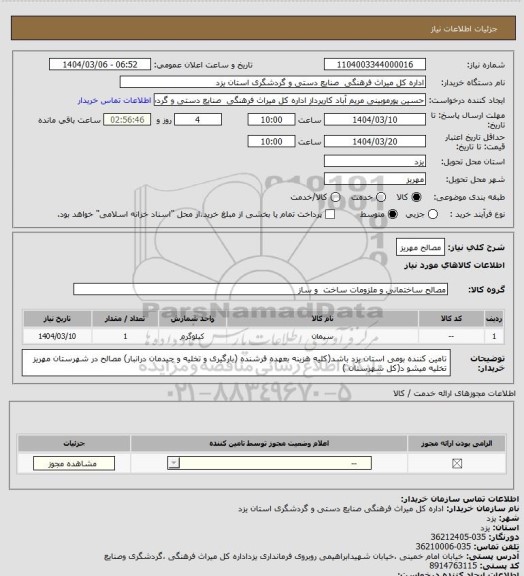The height and width of the screenshot is (576, 524).
Task: Choose the جزیی purchase type radio
Action: (433, 214)
